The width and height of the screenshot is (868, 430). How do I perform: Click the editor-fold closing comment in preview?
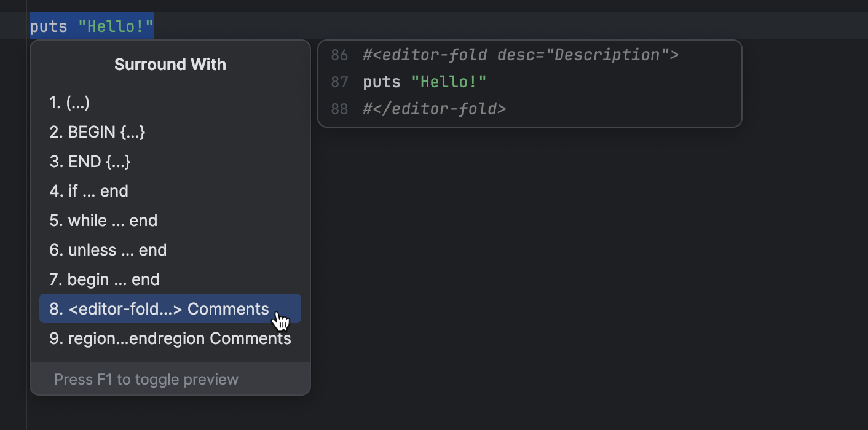[x=433, y=108]
